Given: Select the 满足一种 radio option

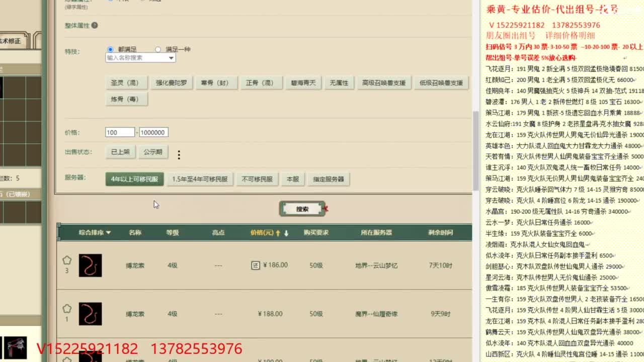Looking at the screenshot, I should tap(158, 49).
